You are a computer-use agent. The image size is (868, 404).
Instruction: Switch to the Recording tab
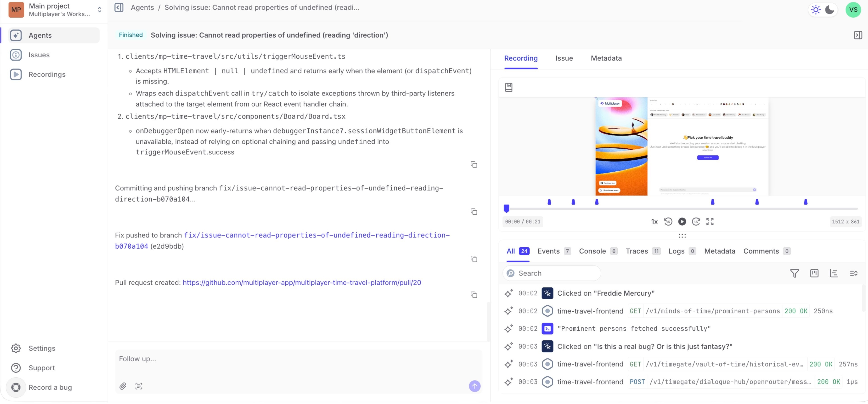pyautogui.click(x=521, y=58)
